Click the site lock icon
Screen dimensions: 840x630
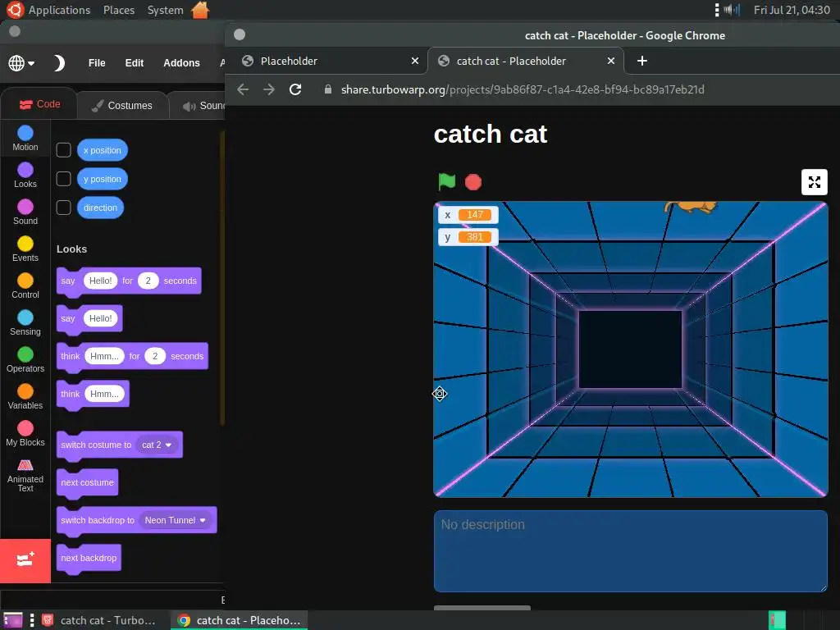pyautogui.click(x=328, y=89)
